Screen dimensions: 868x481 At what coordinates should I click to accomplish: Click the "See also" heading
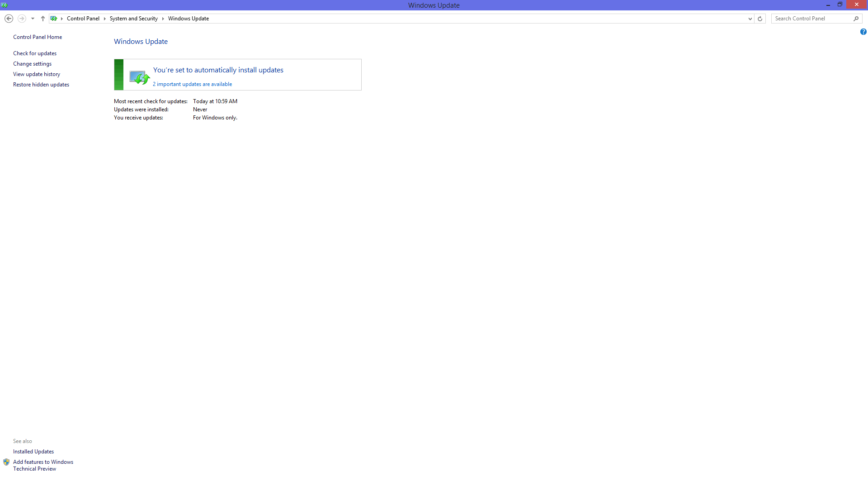click(x=23, y=441)
